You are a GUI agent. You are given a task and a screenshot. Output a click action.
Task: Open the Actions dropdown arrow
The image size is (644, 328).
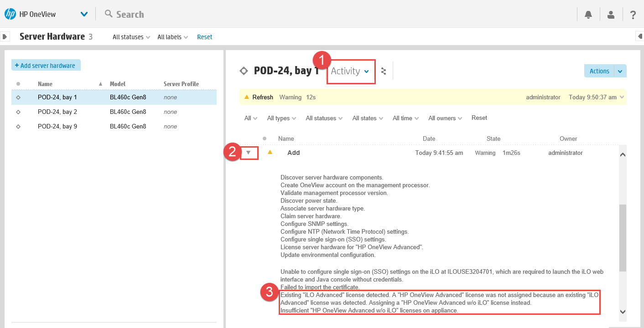(620, 71)
